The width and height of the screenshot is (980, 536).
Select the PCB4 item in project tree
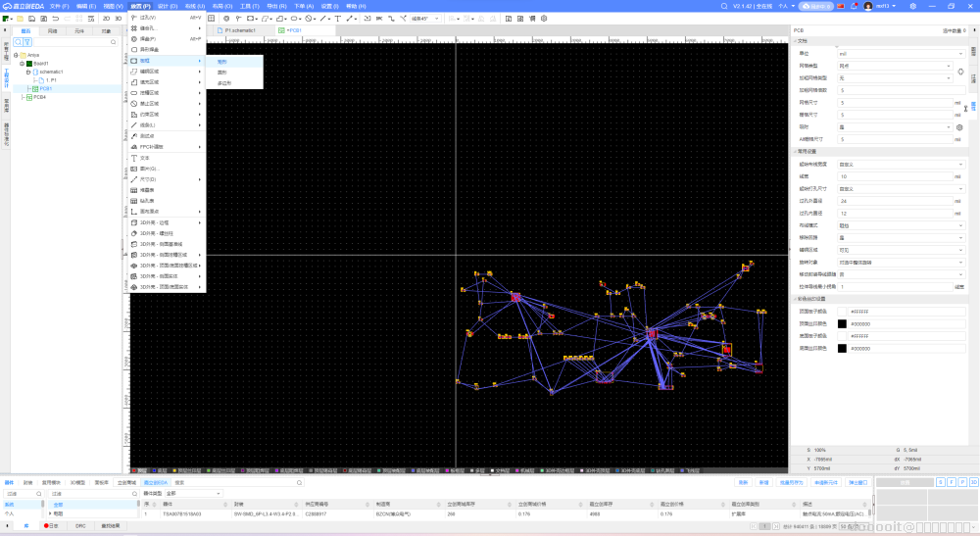tap(40, 97)
